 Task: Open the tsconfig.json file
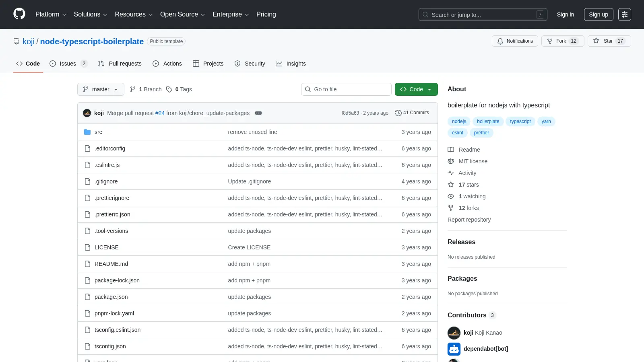[x=110, y=346]
